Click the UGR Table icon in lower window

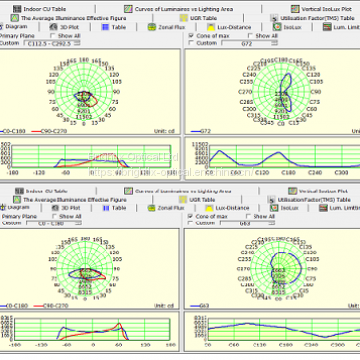(x=183, y=200)
